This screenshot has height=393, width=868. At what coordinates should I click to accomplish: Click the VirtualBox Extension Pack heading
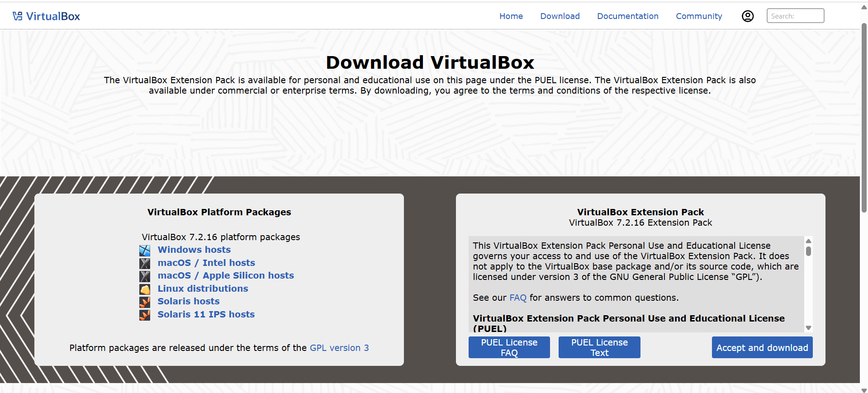point(640,212)
